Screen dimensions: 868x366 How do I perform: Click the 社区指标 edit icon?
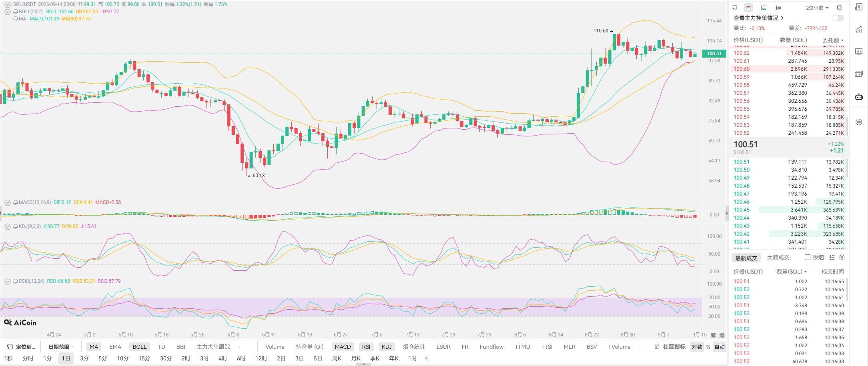pos(657,347)
